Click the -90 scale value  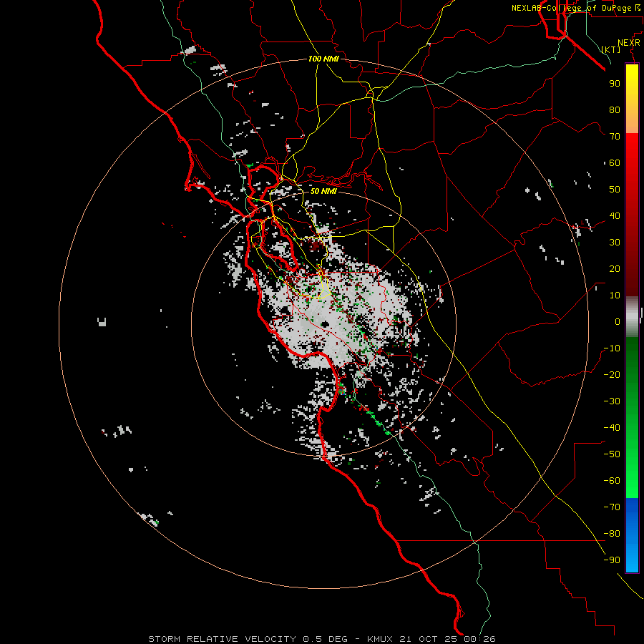612,560
